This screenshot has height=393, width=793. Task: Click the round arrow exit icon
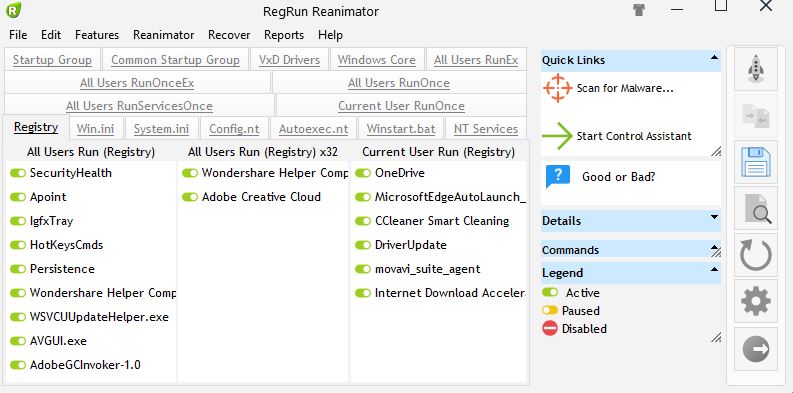(x=756, y=348)
